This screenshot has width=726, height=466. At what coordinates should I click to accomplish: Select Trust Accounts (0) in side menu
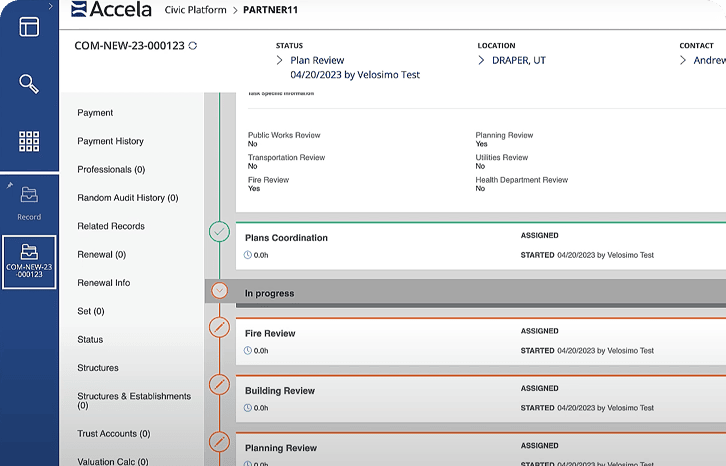click(x=113, y=433)
